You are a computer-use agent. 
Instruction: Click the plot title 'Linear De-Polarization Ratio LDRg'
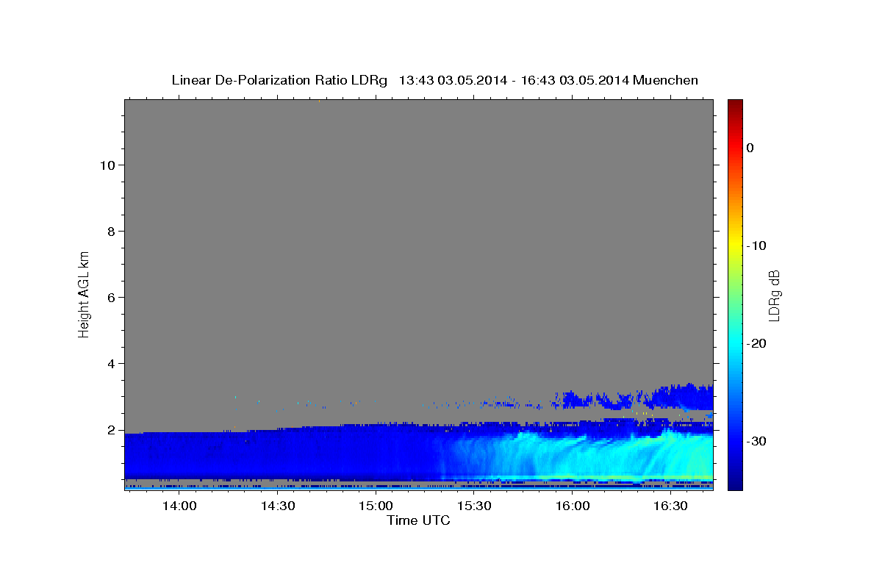[279, 80]
